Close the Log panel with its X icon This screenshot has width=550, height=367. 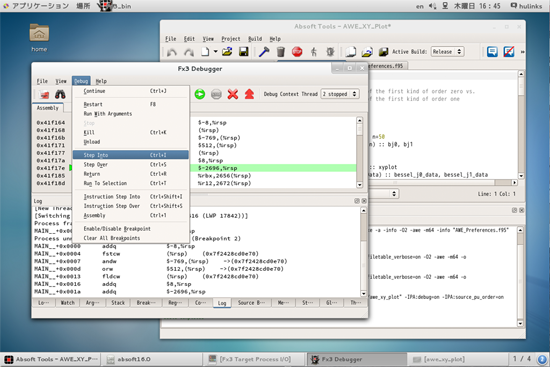coord(364,201)
